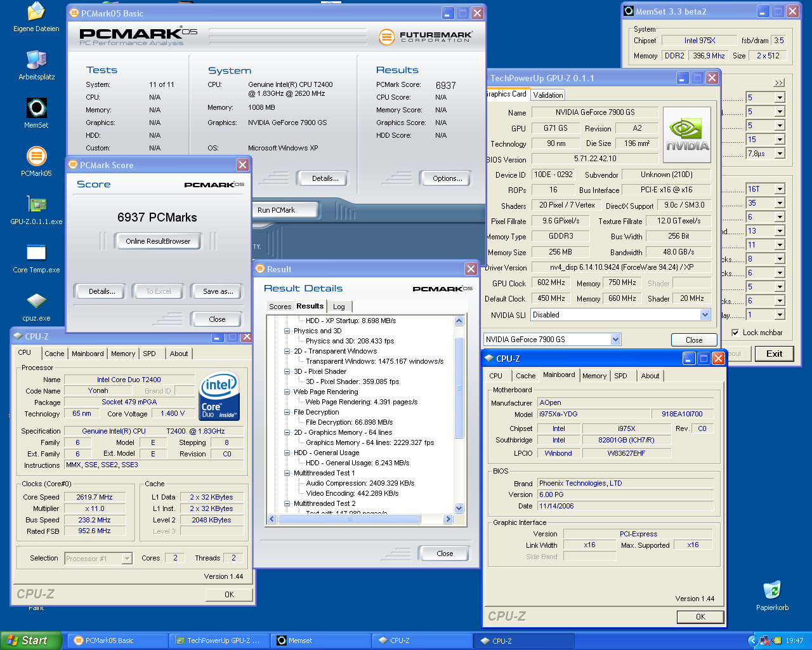Image resolution: width=812 pixels, height=650 pixels.
Task: Click the Intel Core Duo logo in CPU-Z
Action: pyautogui.click(x=219, y=396)
